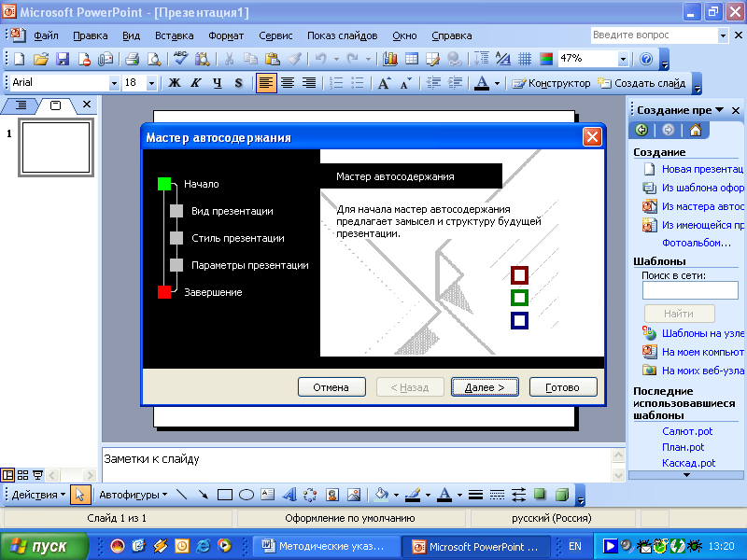Increase font size with large A icon
747x560 pixels.
(384, 83)
